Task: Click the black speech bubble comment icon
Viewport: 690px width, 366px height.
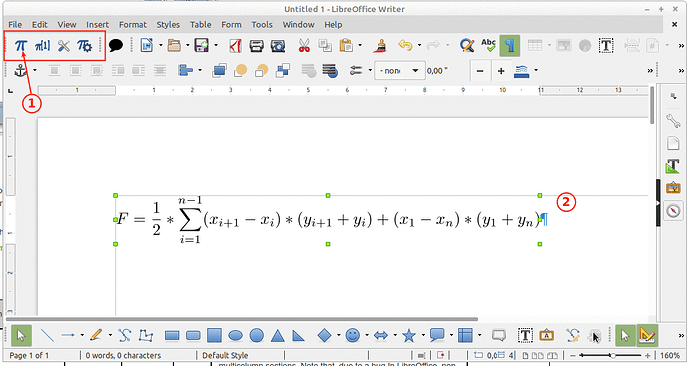Action: coord(116,45)
